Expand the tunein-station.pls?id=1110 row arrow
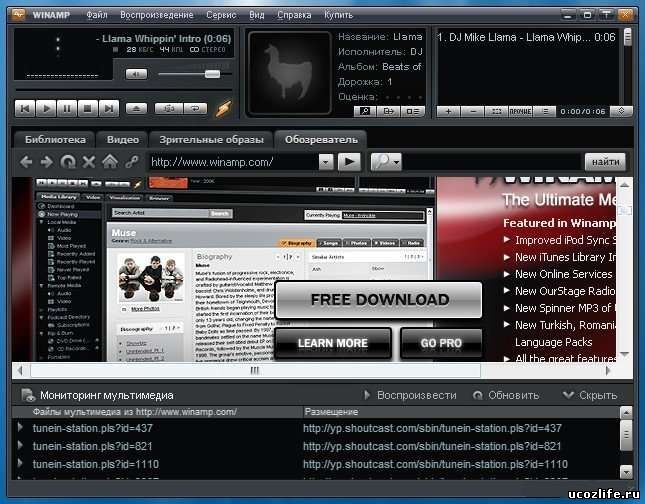Image resolution: width=645 pixels, height=504 pixels. tap(20, 463)
